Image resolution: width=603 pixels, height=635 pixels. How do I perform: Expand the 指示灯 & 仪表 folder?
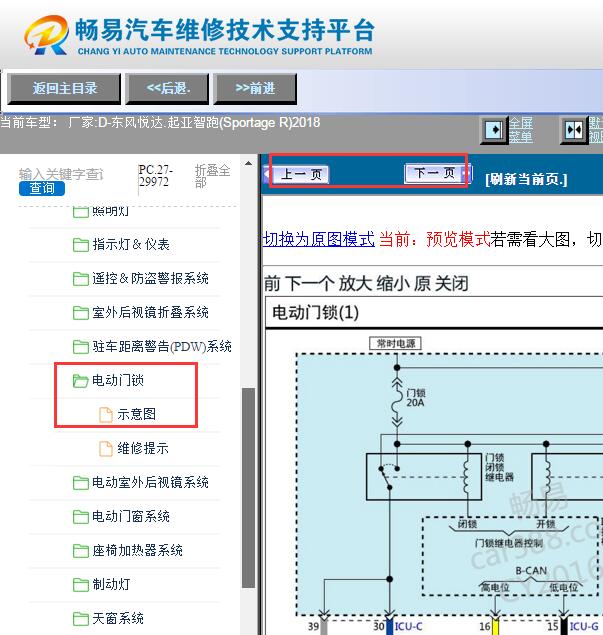coord(130,245)
